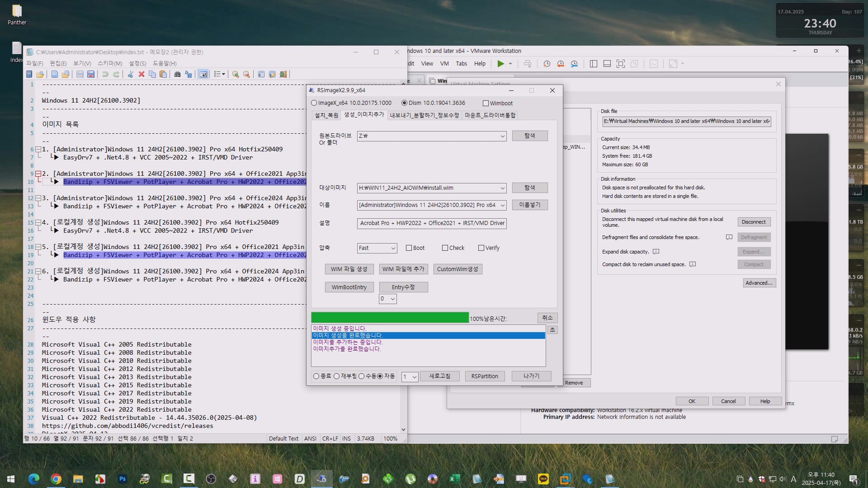
Task: Click the binoculars Find icon
Action: click(x=177, y=74)
